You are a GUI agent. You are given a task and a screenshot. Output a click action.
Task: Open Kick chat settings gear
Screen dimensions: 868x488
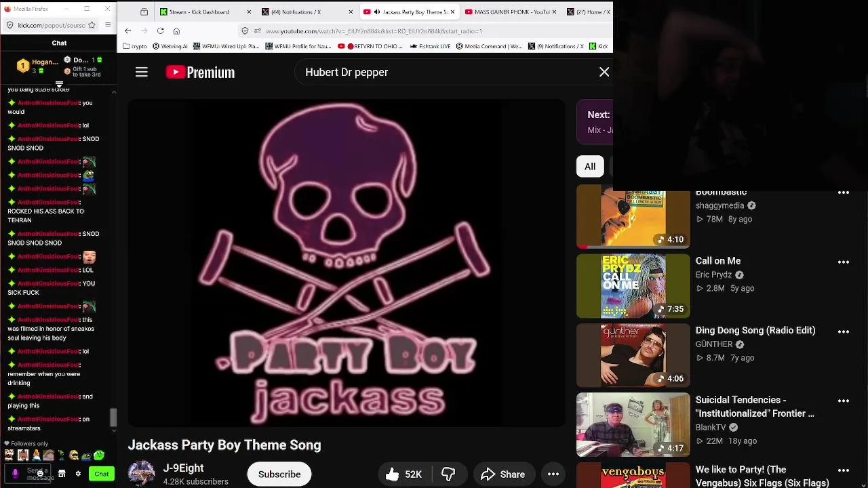tap(78, 474)
